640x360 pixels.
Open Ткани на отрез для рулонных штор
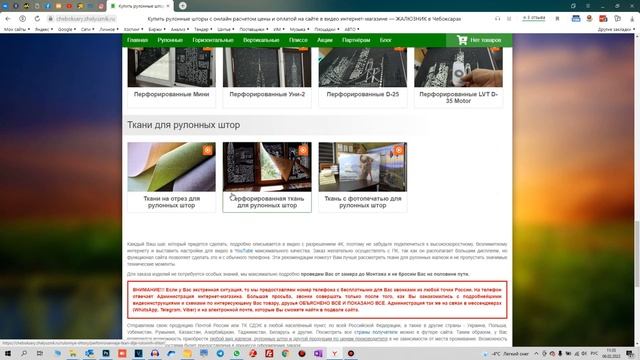point(171,202)
